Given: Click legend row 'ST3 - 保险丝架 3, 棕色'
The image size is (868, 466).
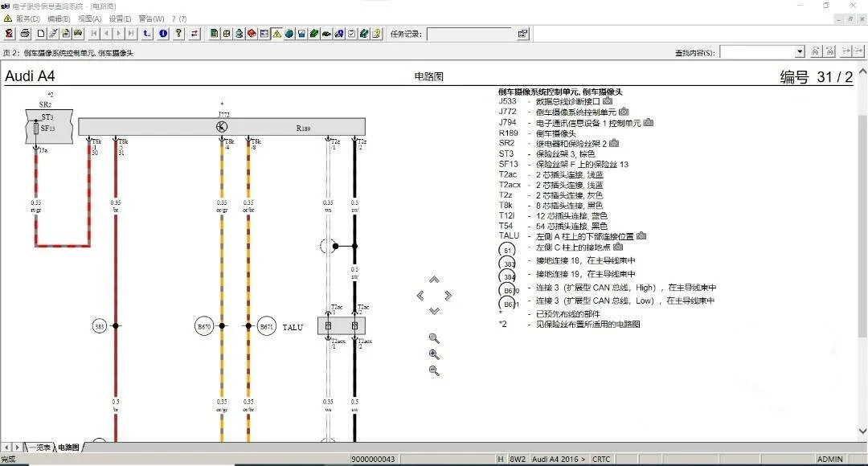Looking at the screenshot, I should (547, 153).
